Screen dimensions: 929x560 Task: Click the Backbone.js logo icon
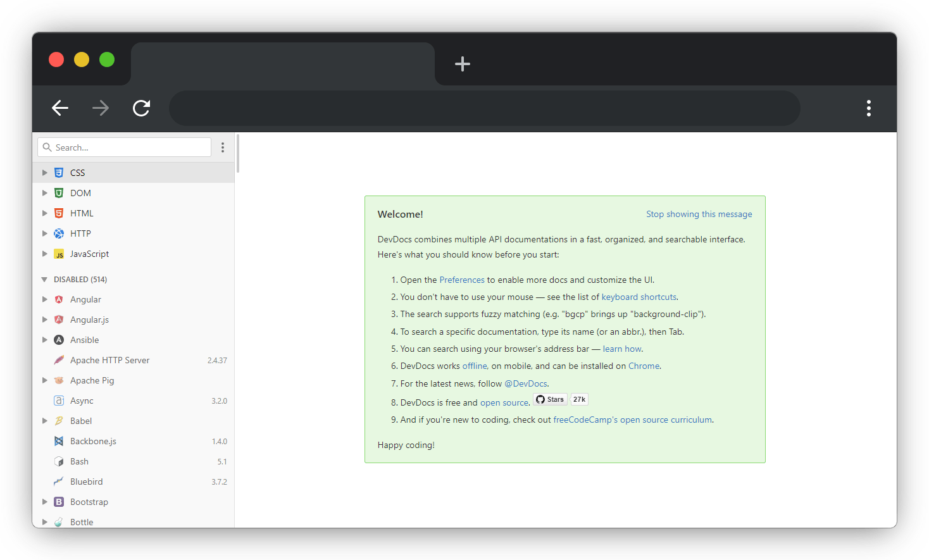(59, 441)
